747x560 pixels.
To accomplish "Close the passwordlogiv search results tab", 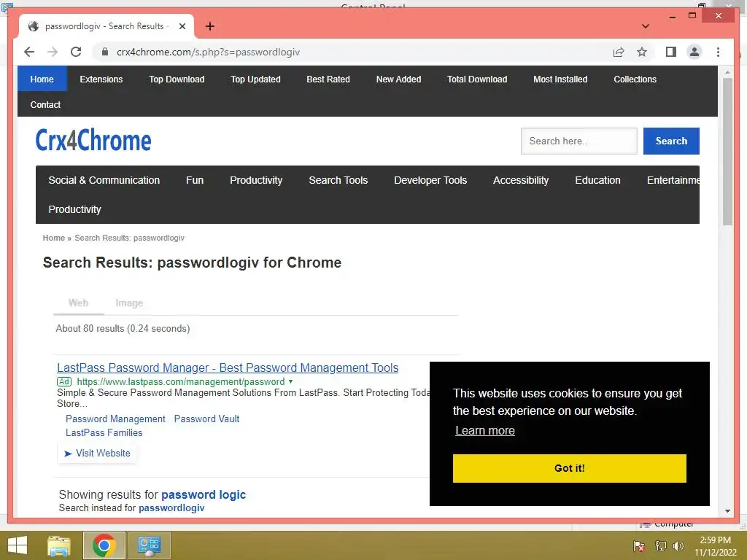I will (x=182, y=26).
